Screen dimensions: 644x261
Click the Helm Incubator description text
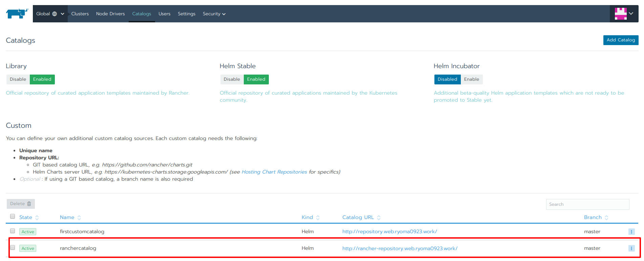tap(529, 96)
